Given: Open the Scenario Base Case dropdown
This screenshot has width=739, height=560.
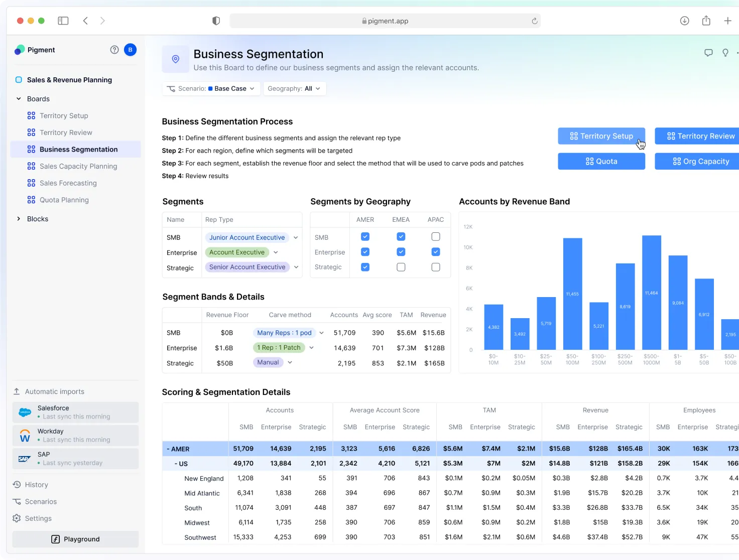Looking at the screenshot, I should 211,88.
